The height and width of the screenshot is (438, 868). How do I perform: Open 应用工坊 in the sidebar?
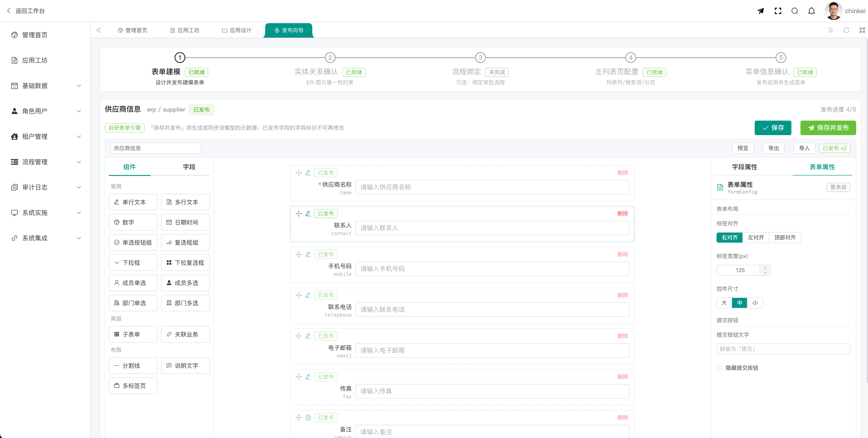(x=45, y=60)
